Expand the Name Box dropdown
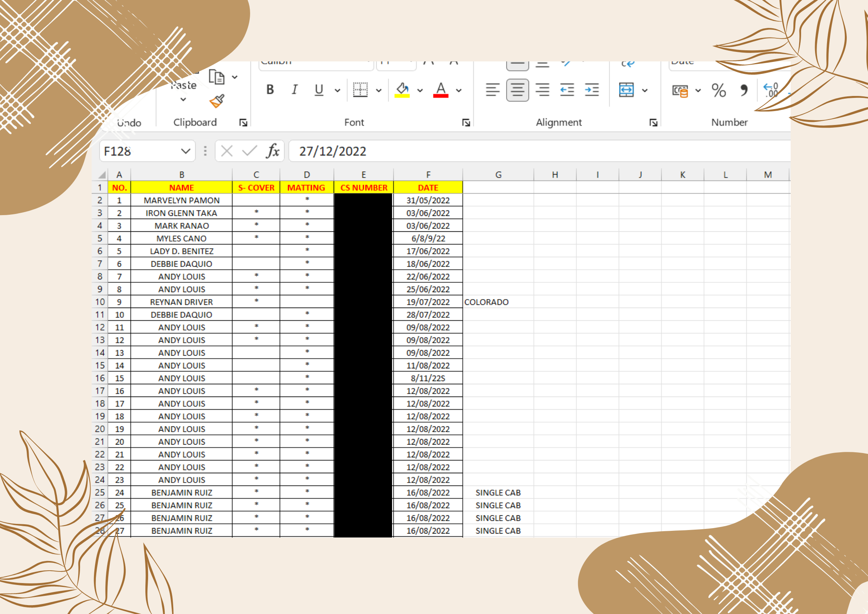Screen dimensions: 868x614 186,151
